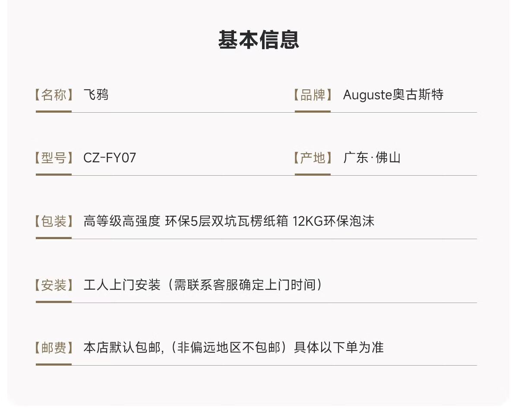Select the 【邮费】 label
The height and width of the screenshot is (420, 518).
(54, 347)
